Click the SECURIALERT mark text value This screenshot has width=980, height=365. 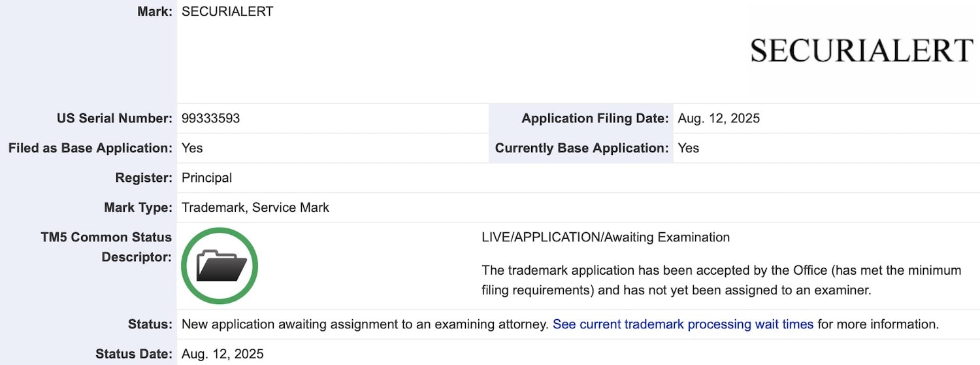pos(227,11)
